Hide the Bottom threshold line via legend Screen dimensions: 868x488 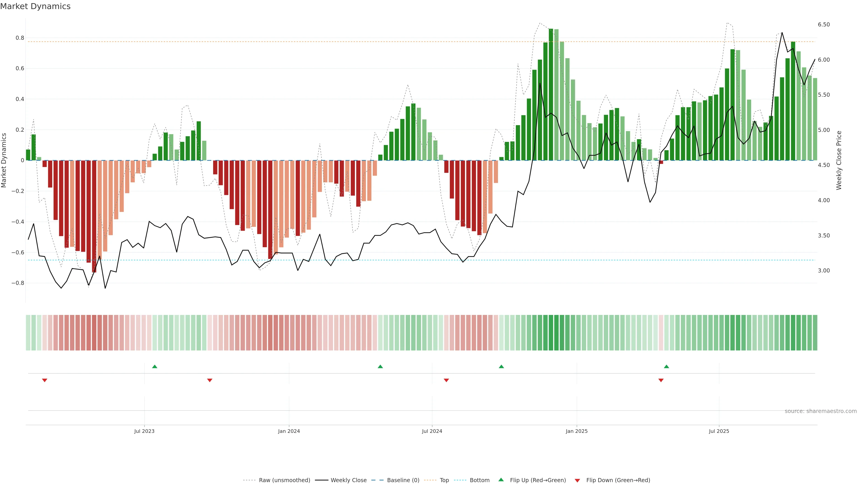click(479, 480)
